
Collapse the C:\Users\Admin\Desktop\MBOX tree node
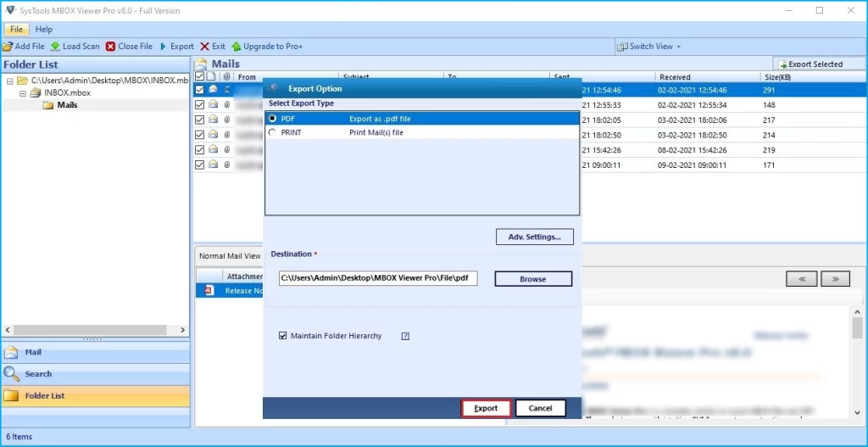pos(10,81)
